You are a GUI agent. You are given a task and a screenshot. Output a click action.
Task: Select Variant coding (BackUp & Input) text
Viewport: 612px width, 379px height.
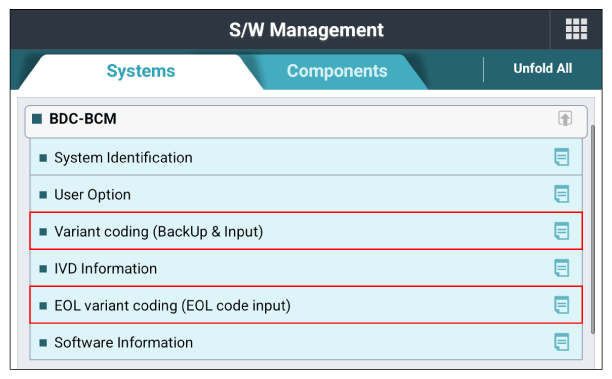(x=158, y=232)
